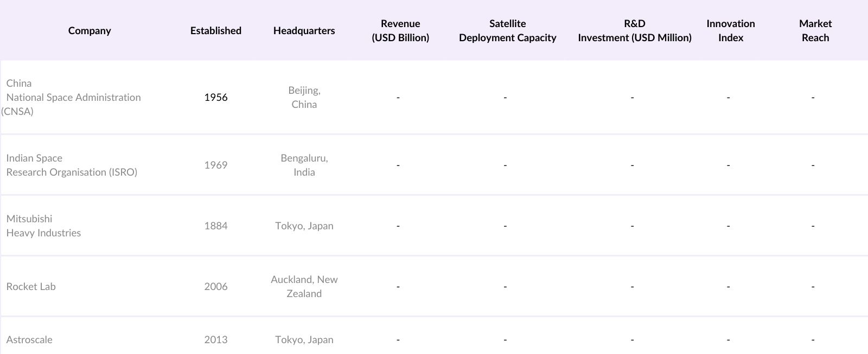Image resolution: width=868 pixels, height=354 pixels.
Task: Click R&D Investment (USD Million) header
Action: click(x=634, y=31)
